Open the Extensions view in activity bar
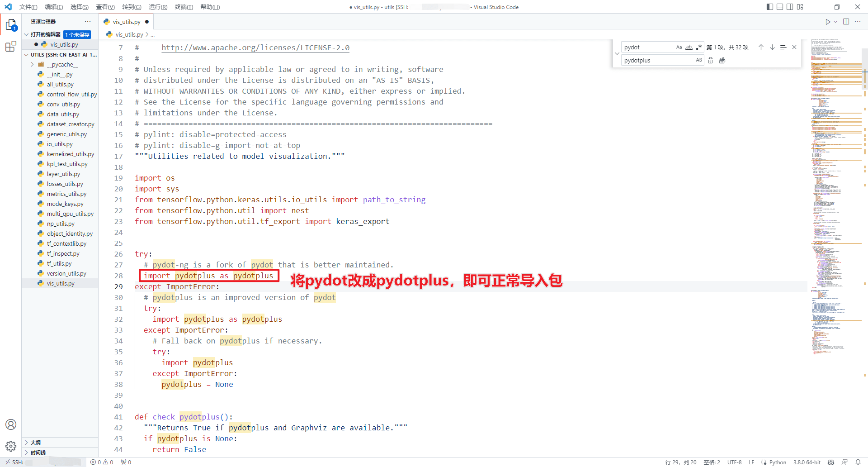Image resolution: width=868 pixels, height=467 pixels. click(11, 46)
